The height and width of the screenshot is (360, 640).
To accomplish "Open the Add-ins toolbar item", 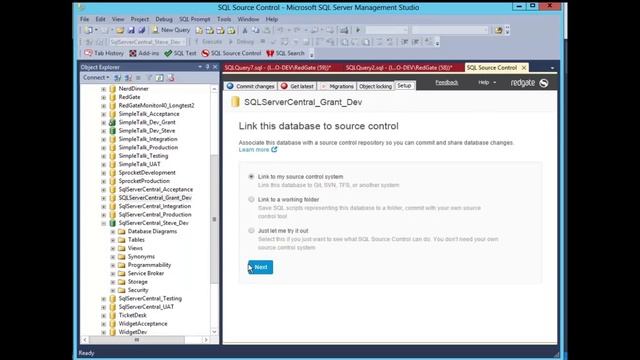I will pyautogui.click(x=144, y=53).
